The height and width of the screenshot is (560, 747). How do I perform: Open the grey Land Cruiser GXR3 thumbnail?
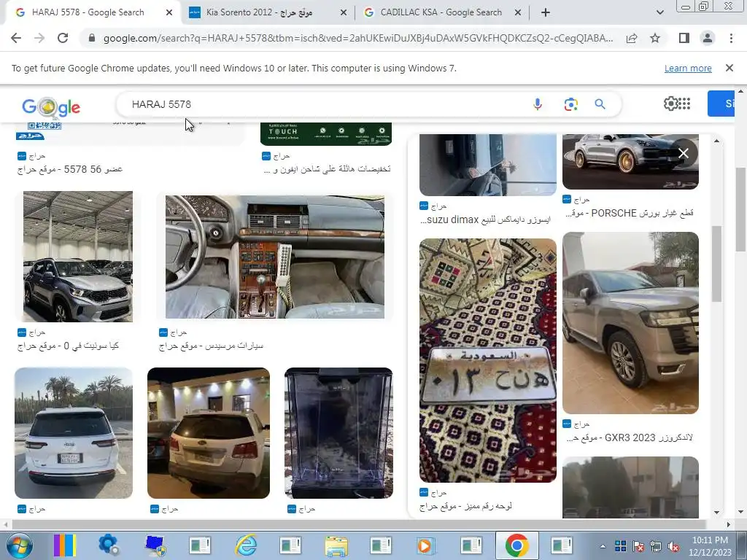pyautogui.click(x=630, y=323)
